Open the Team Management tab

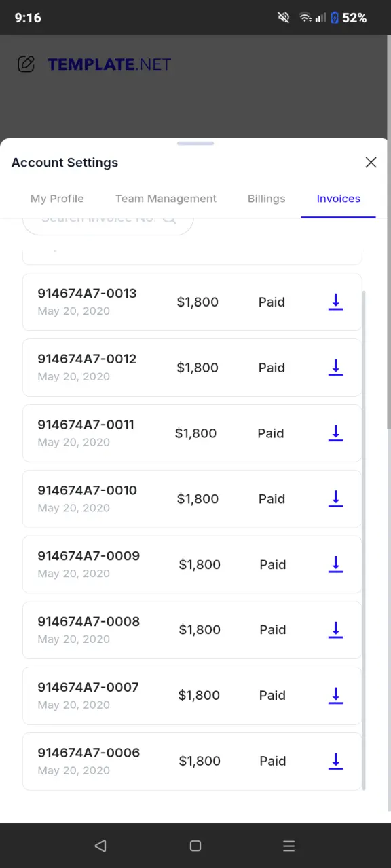[166, 199]
